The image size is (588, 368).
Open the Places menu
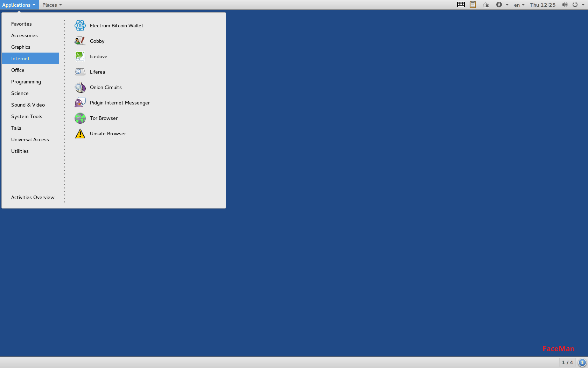(52, 5)
